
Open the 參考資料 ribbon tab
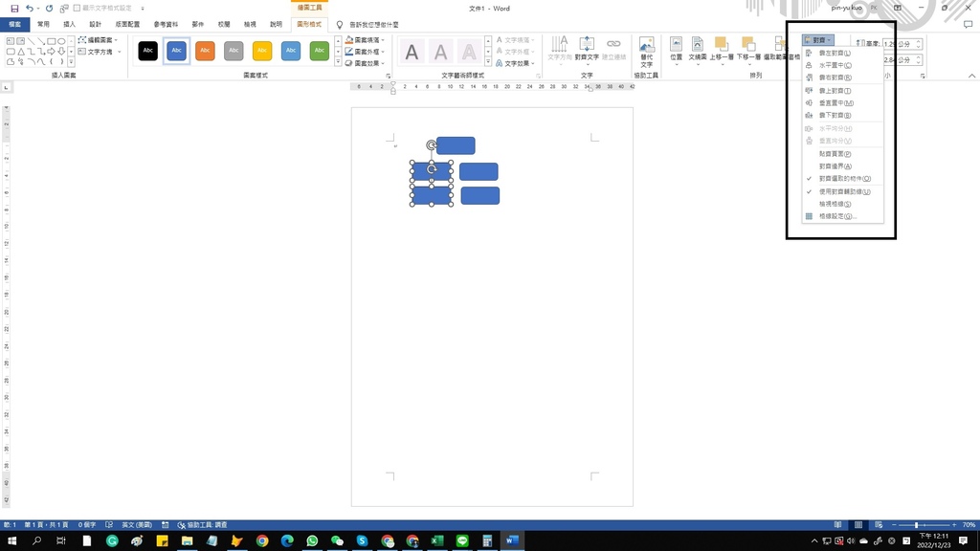(166, 24)
